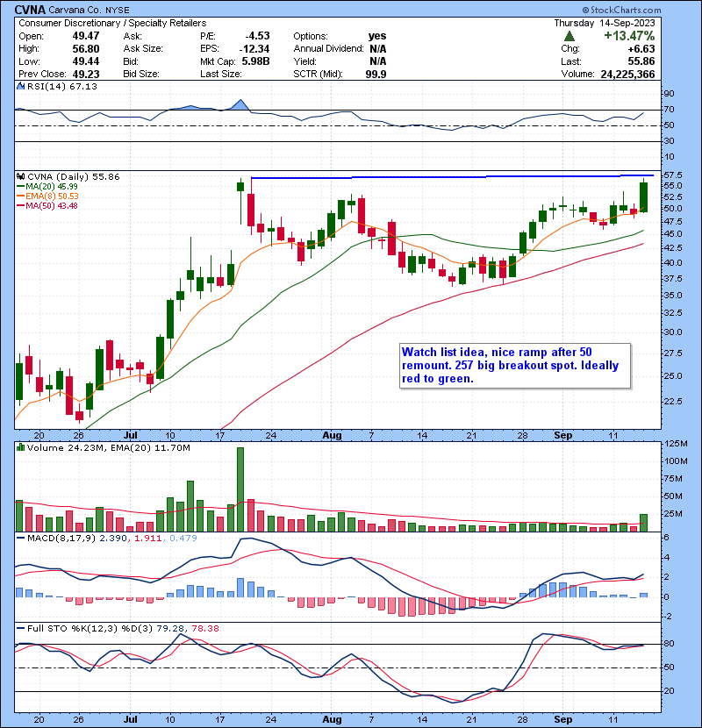Click the candlestick icon beside CVNA (Daily)
Image resolution: width=702 pixels, height=728 pixels.
click(20, 176)
